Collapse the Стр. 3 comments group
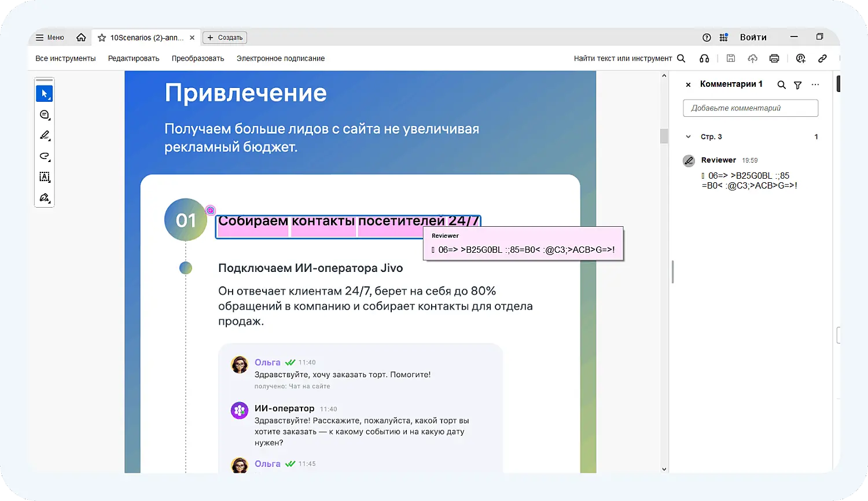Image resolution: width=868 pixels, height=501 pixels. tap(688, 137)
